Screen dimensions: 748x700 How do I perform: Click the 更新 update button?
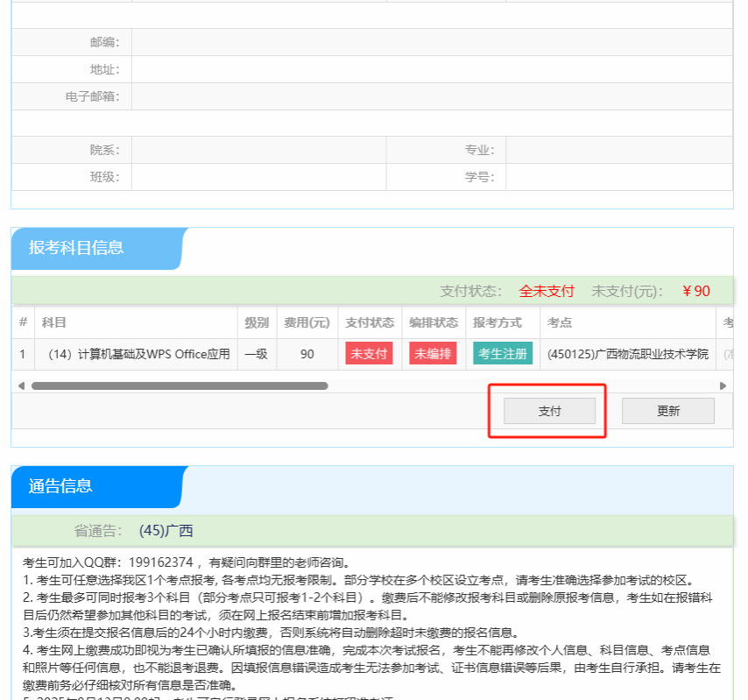[667, 411]
